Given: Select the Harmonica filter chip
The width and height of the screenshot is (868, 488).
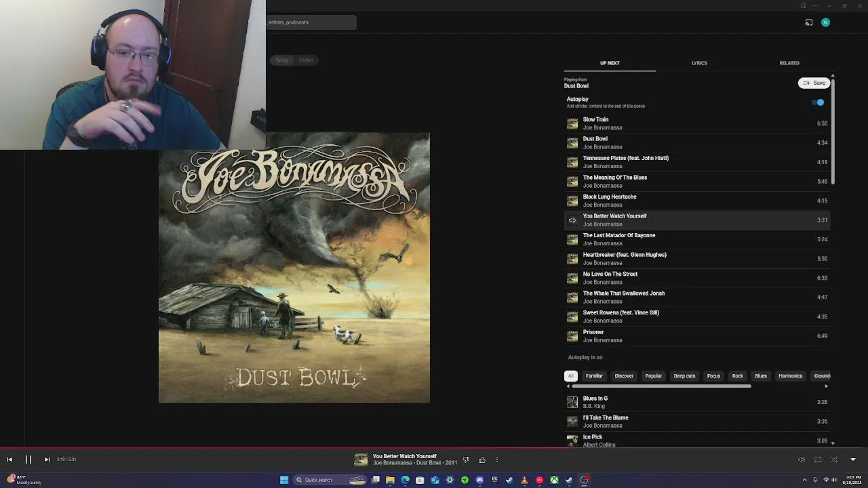Looking at the screenshot, I should [x=791, y=376].
